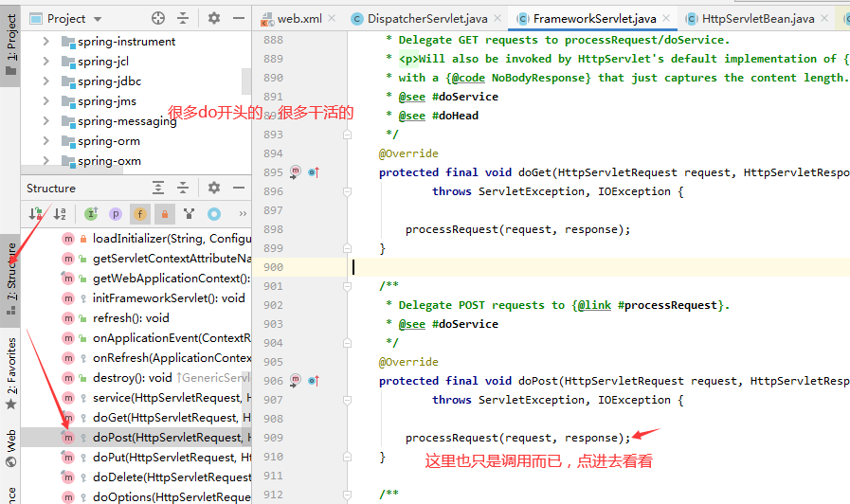Viewport: 850px width, 504px height.
Task: Close the web.xml tab
Action: [332, 18]
